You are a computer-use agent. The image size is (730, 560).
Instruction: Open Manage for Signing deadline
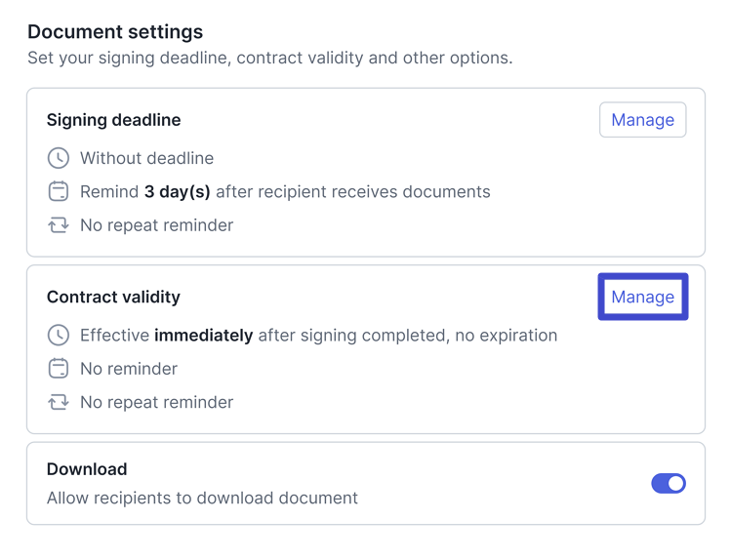point(642,120)
